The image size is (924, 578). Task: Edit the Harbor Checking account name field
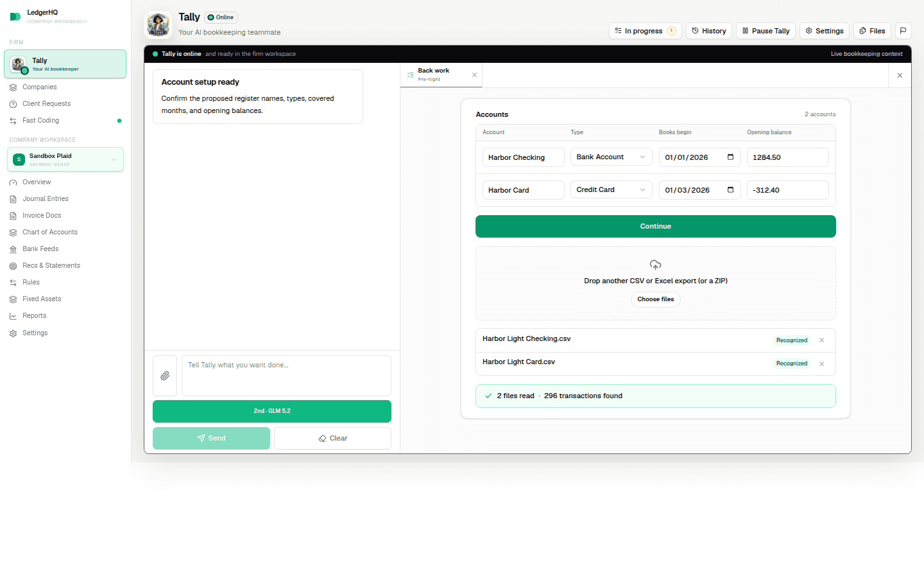[523, 157]
